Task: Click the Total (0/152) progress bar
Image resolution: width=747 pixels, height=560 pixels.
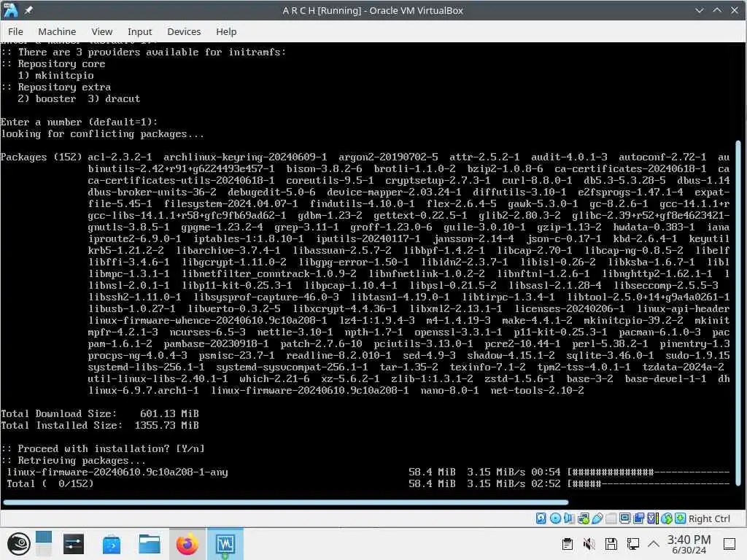Action: [649, 484]
